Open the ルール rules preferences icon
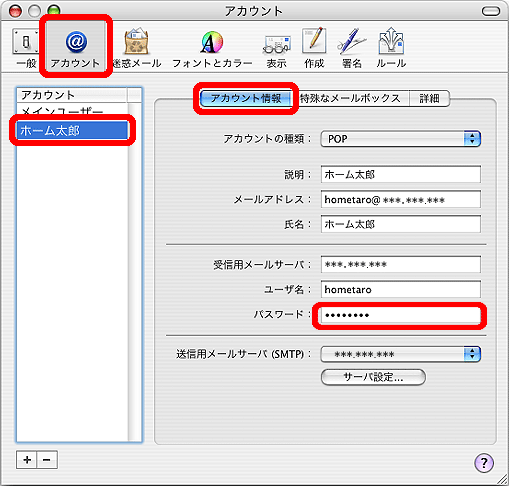Viewport: 509px width, 486px height. point(391,48)
